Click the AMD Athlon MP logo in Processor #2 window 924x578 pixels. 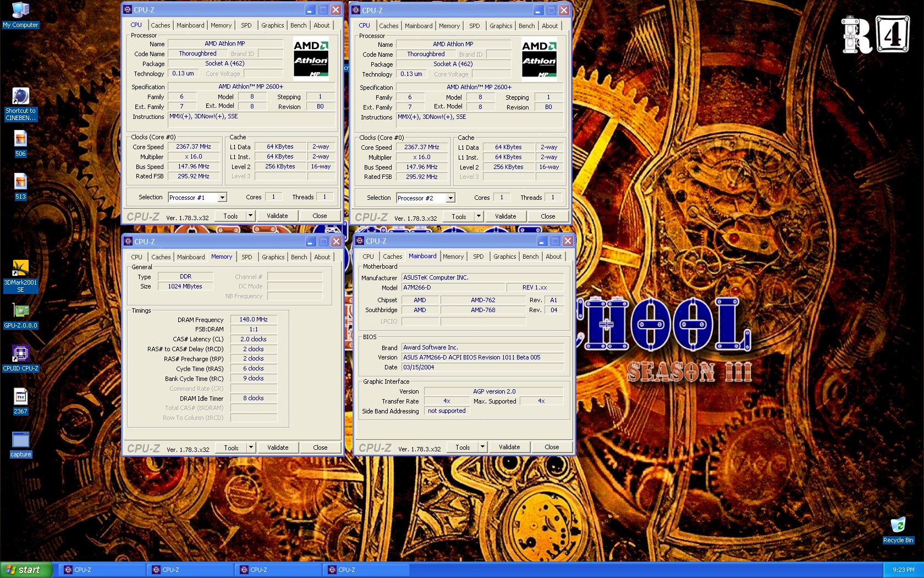[539, 61]
